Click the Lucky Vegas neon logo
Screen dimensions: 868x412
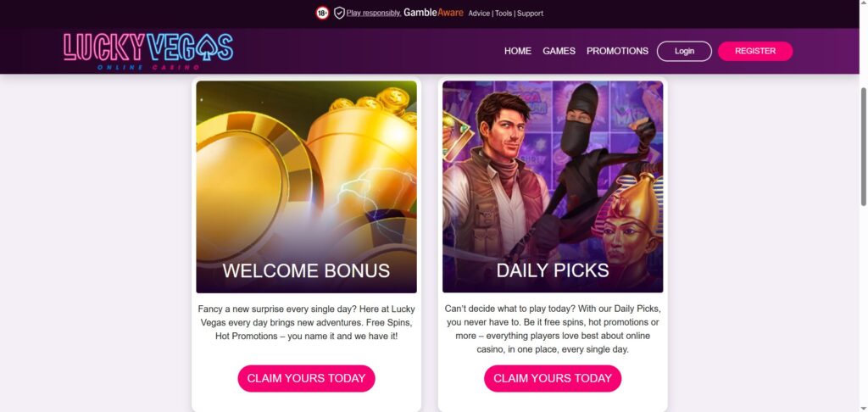pyautogui.click(x=148, y=51)
